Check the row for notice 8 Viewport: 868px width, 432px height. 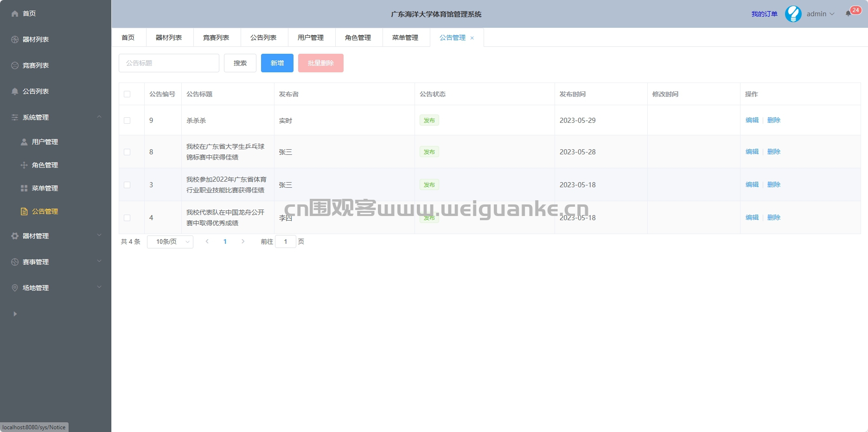click(x=127, y=152)
